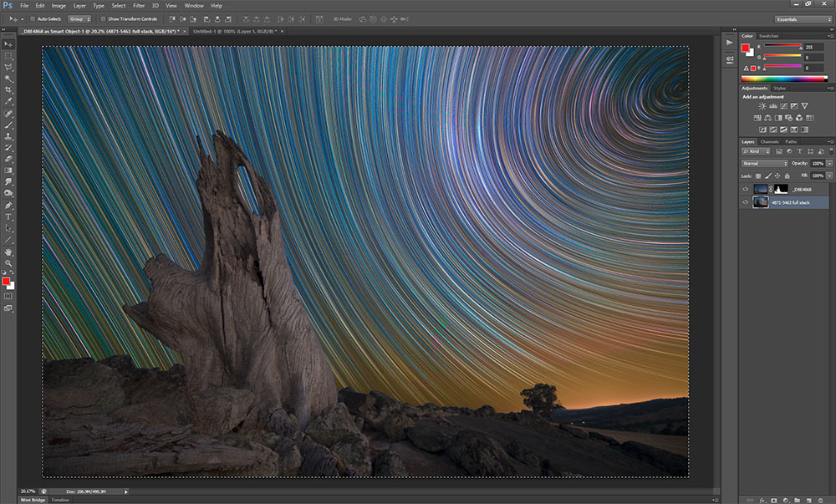Switch to the Paths tab
This screenshot has height=504, width=836.
tap(791, 142)
